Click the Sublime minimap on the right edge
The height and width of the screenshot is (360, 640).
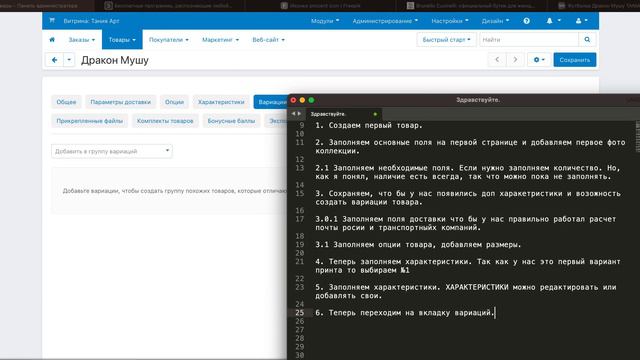638,137
